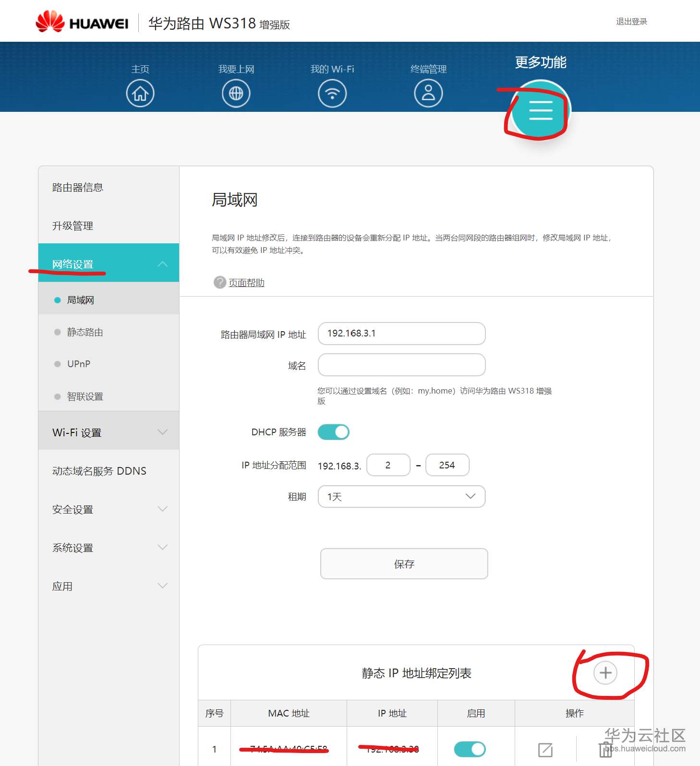
Task: Expand the 安全设置 section chevron
Action: coord(163,509)
